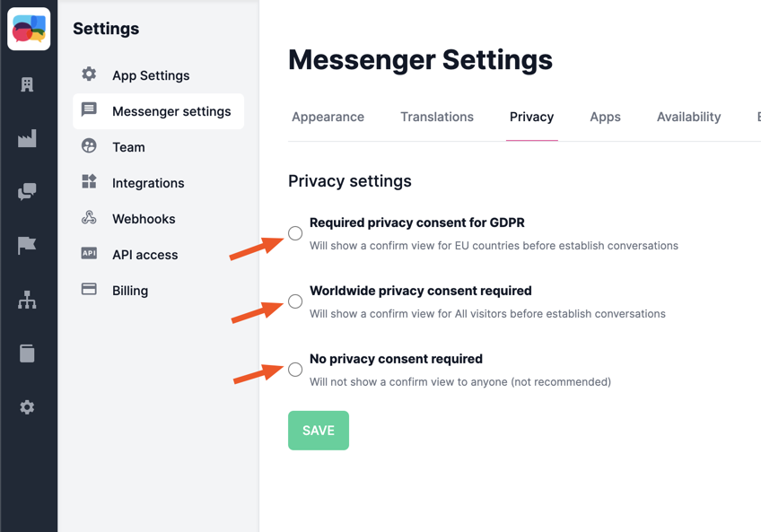Open conversations via the chat bubbles icon
761x532 pixels.
(27, 192)
